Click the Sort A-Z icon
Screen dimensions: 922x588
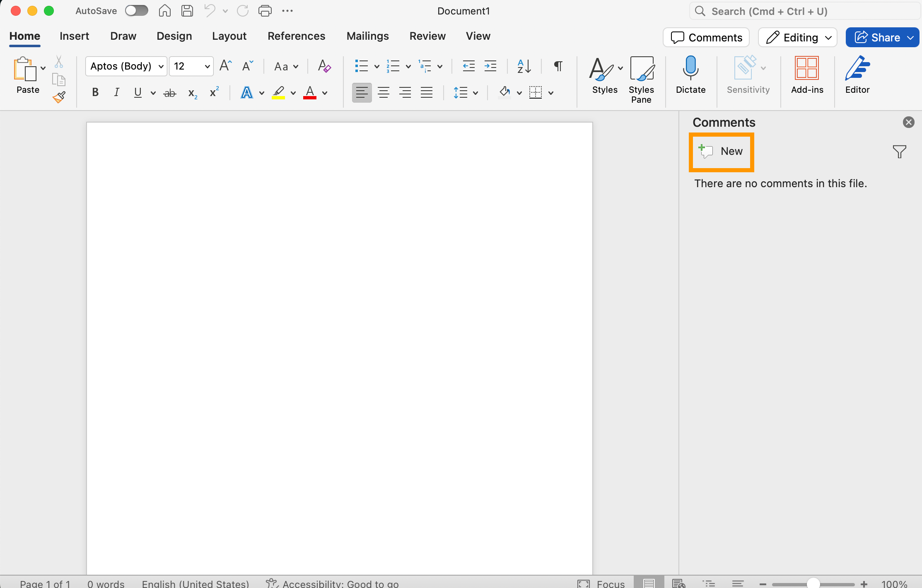point(524,66)
